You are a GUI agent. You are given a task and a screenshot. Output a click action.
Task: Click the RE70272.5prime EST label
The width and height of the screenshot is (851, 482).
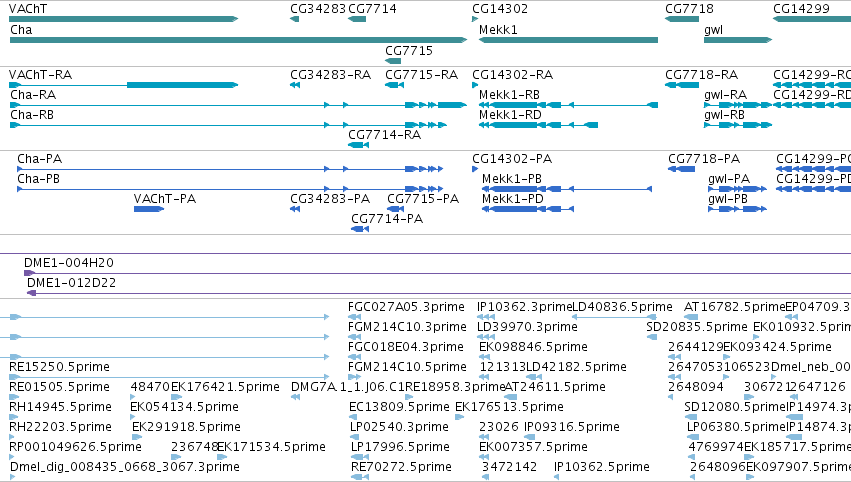click(401, 467)
